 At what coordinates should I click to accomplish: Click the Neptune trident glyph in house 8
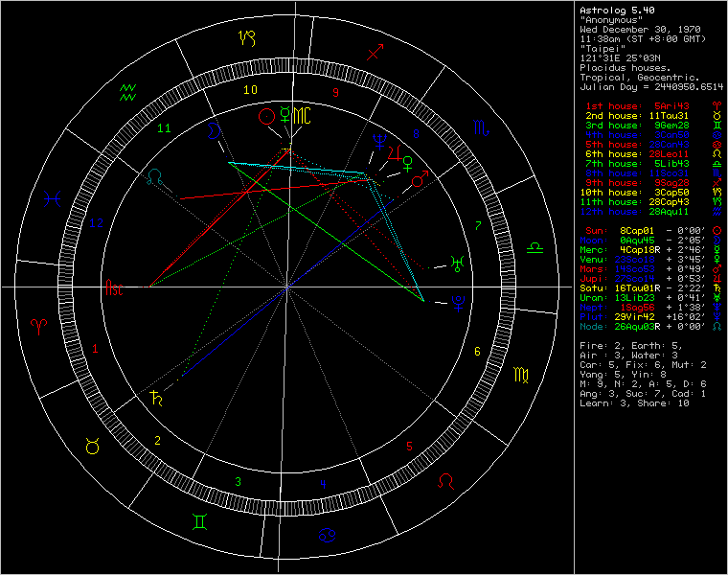coord(379,142)
